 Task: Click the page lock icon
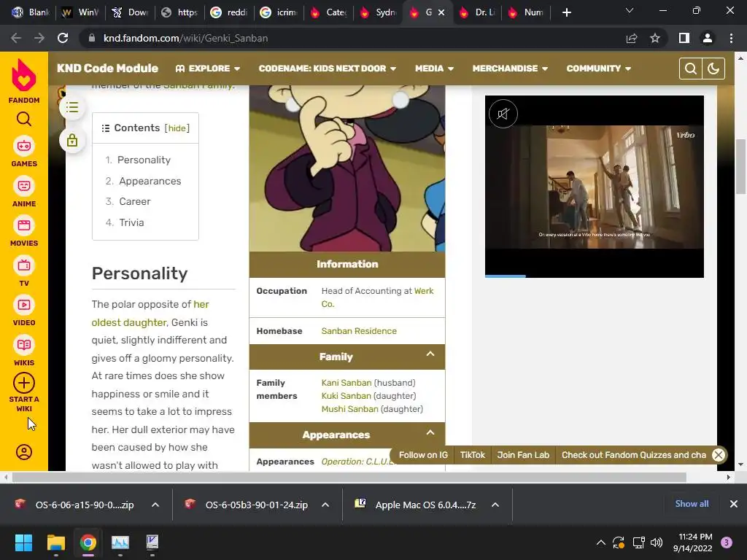pos(72,141)
